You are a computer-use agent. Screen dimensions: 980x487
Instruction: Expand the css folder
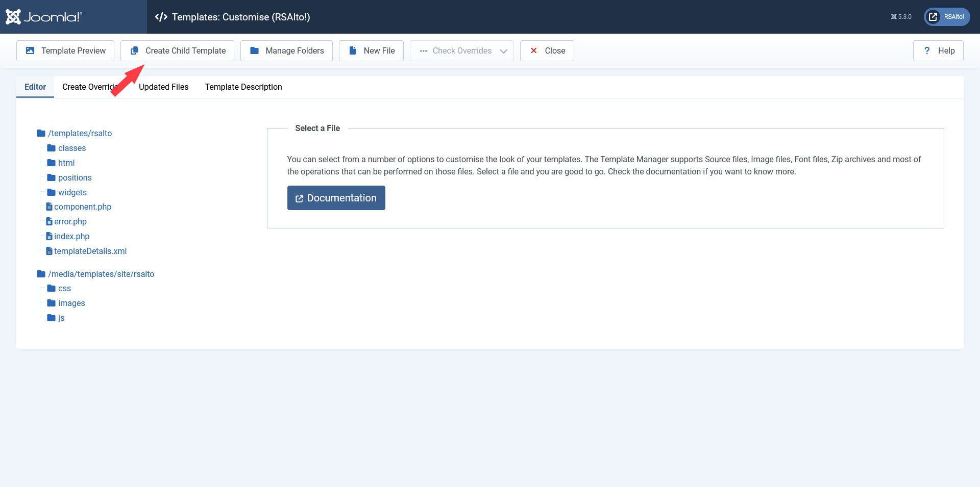point(64,288)
